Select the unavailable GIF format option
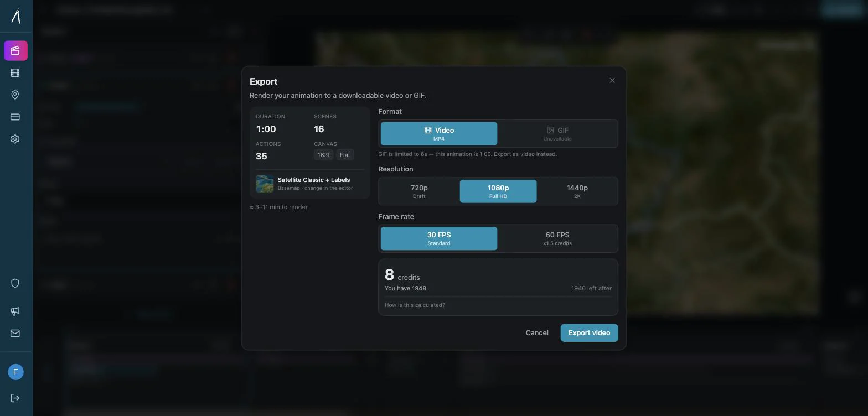 (x=557, y=134)
